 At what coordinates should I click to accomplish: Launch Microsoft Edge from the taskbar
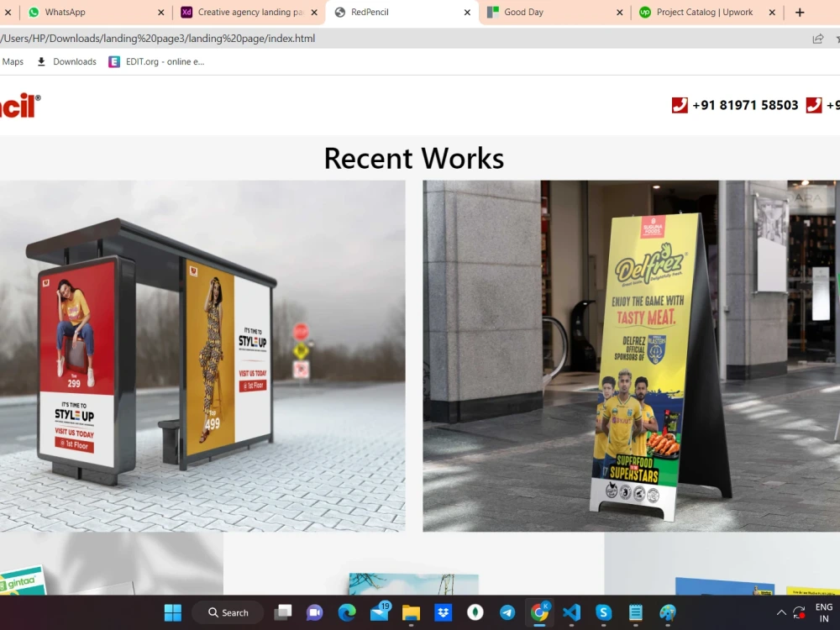[347, 612]
